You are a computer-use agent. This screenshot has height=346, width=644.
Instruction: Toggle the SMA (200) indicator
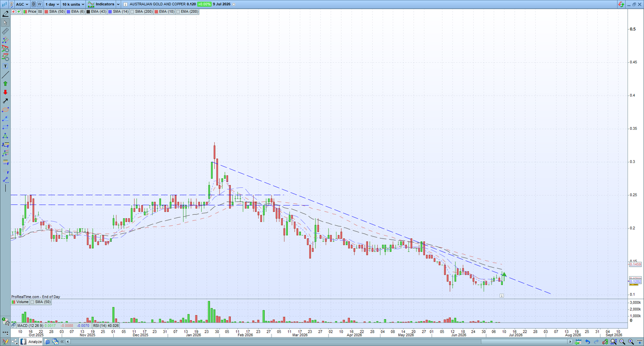141,11
